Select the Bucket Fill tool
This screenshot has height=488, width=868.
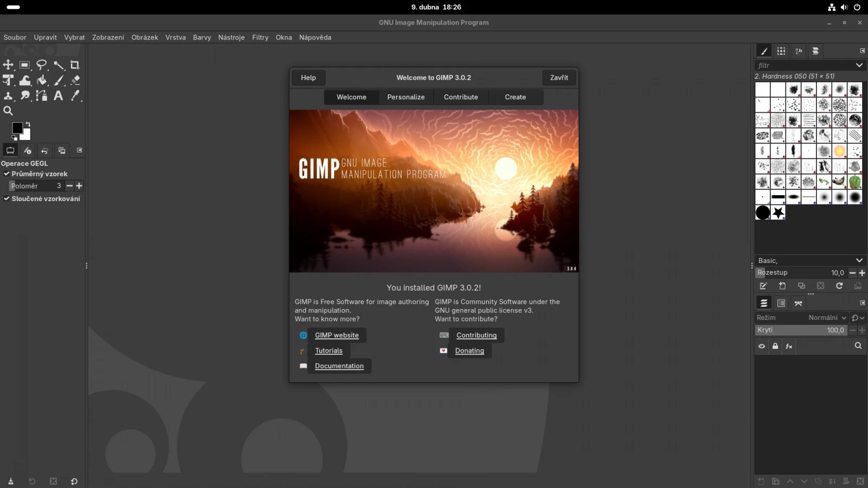(42, 80)
